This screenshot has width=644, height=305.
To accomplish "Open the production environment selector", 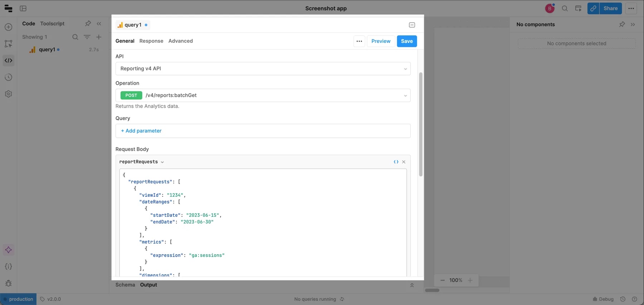I will (x=18, y=299).
